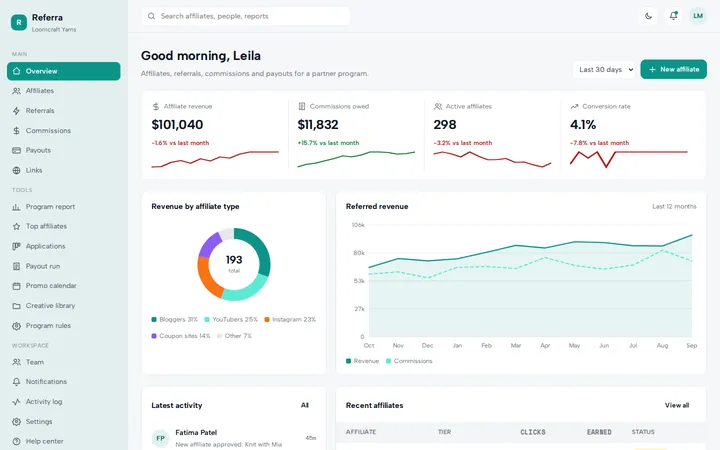Click the EARNED column header
The height and width of the screenshot is (450, 720).
[599, 432]
